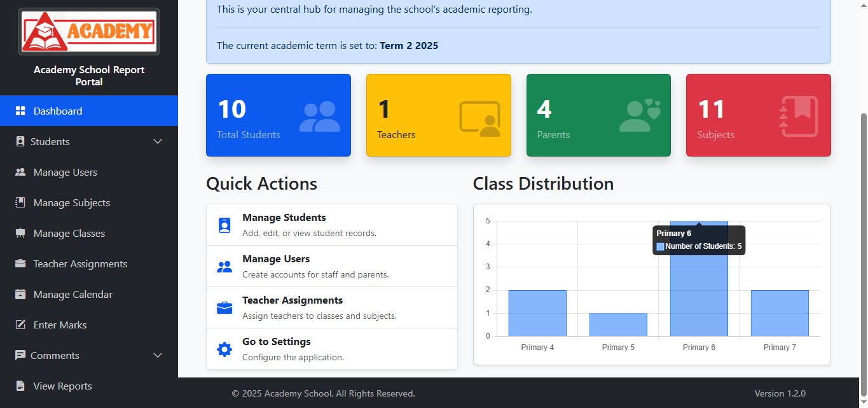Click the red Subjects summary card
Screen dimensions: 868x408
758,115
